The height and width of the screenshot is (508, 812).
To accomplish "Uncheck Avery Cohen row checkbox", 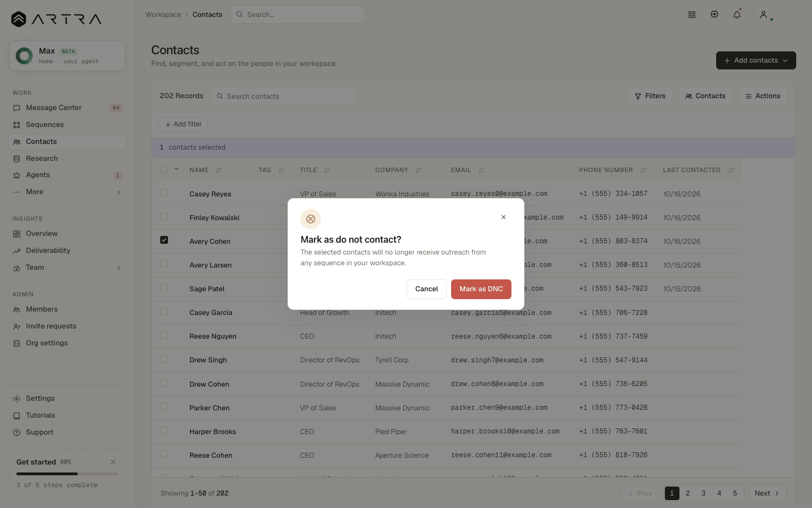I will click(x=164, y=240).
